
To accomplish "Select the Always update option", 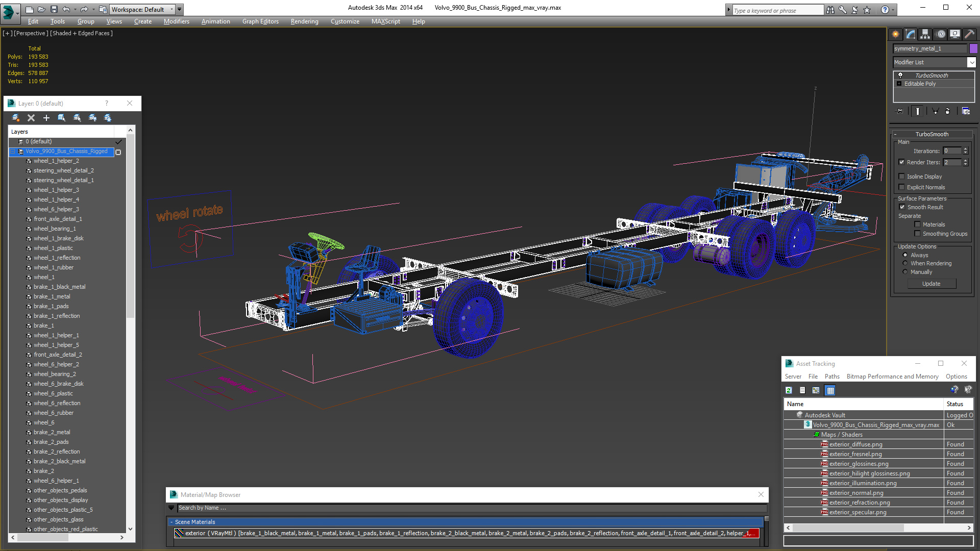I will pyautogui.click(x=905, y=255).
